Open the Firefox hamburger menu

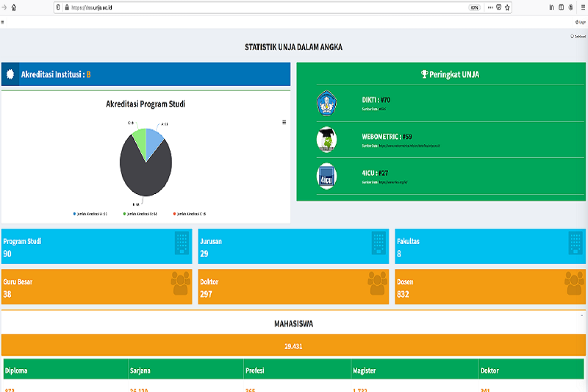pos(583,7)
